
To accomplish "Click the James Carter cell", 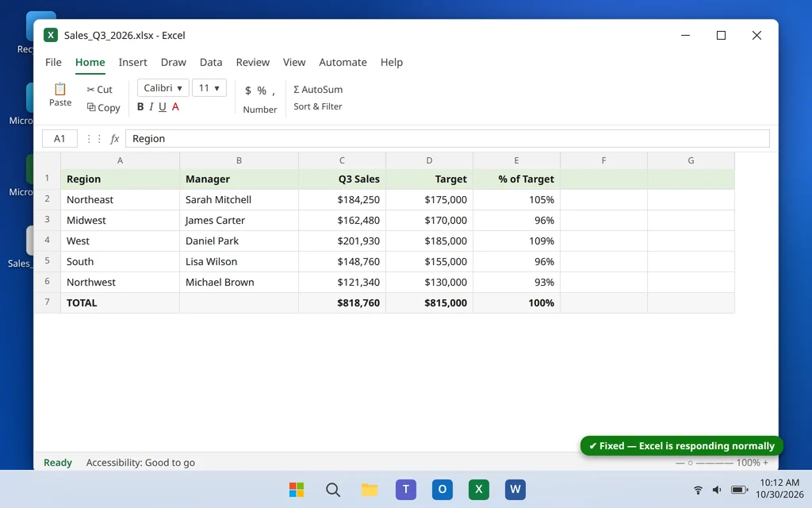I will pyautogui.click(x=239, y=221).
